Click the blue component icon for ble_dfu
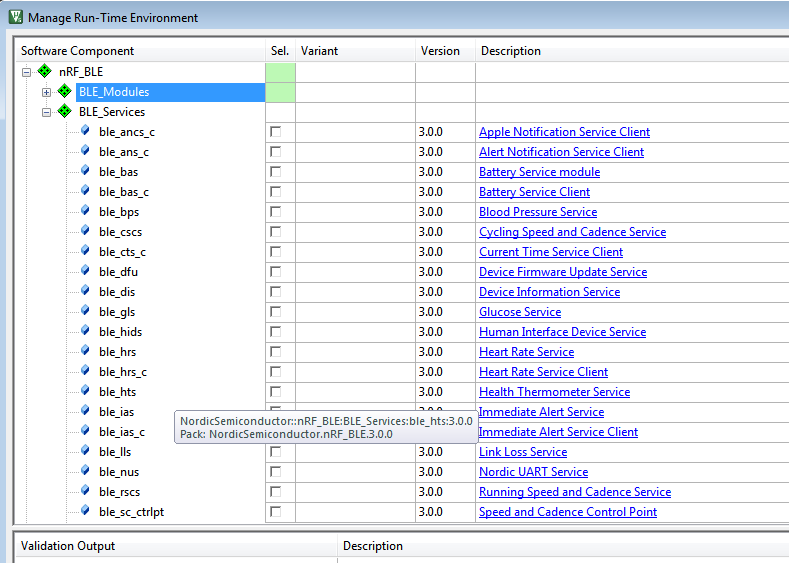The width and height of the screenshot is (789, 563). tap(85, 271)
